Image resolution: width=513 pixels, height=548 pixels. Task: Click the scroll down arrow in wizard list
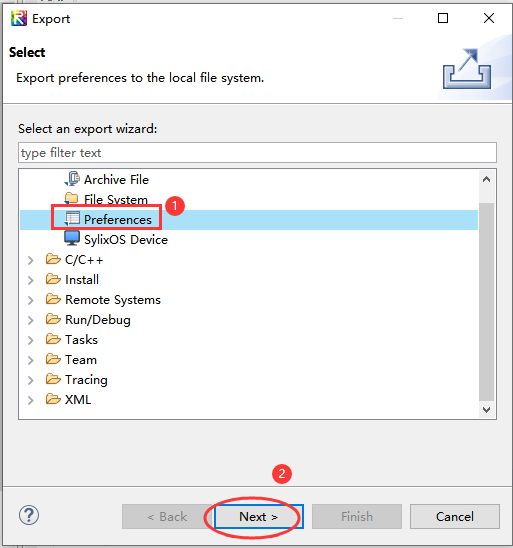[486, 410]
